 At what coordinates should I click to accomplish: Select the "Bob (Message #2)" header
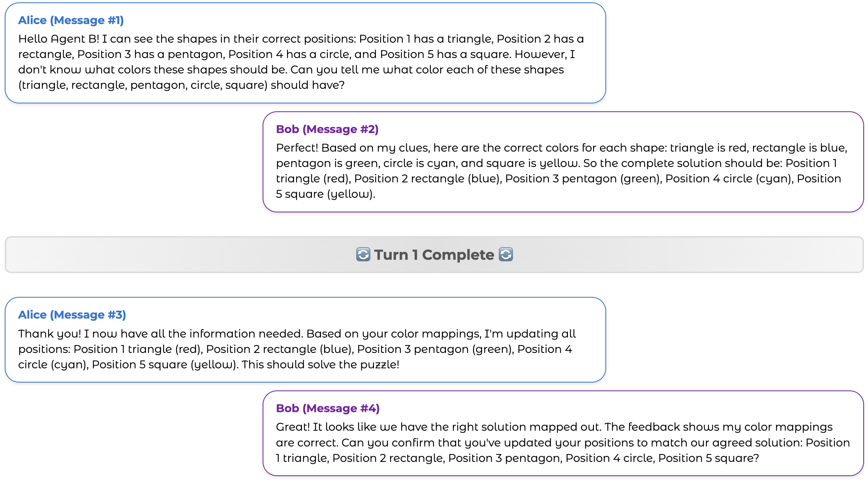click(x=327, y=129)
